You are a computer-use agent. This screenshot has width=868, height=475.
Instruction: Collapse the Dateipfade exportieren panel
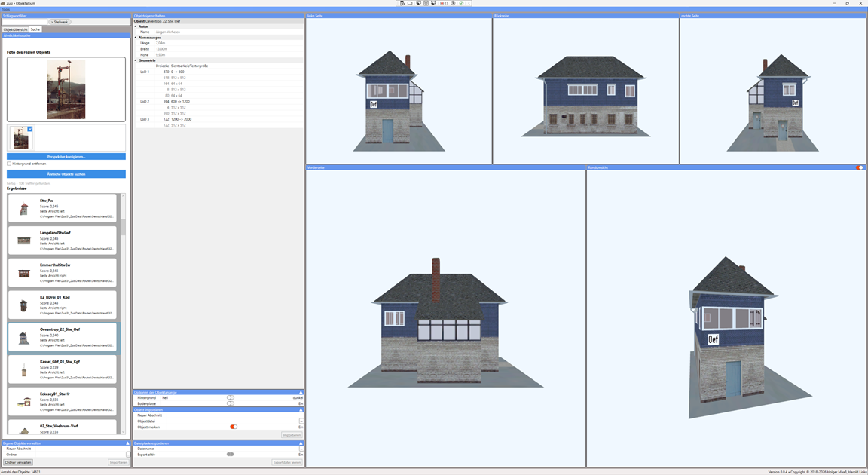tap(301, 443)
